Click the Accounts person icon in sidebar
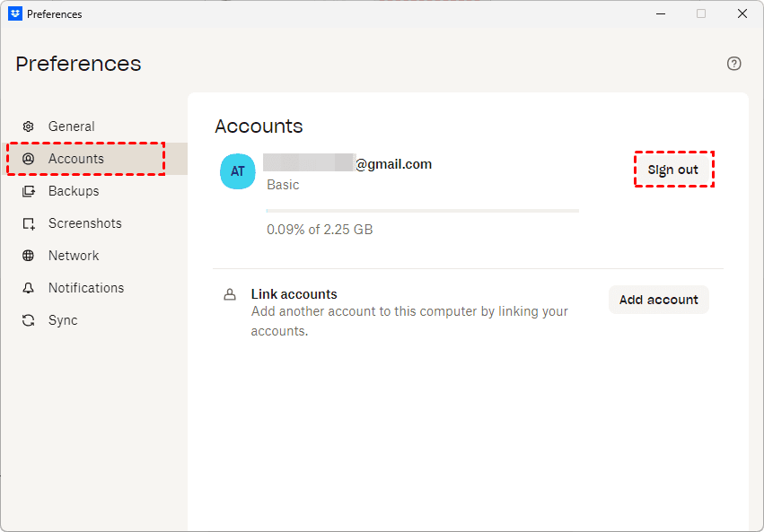The width and height of the screenshot is (764, 532). [29, 159]
